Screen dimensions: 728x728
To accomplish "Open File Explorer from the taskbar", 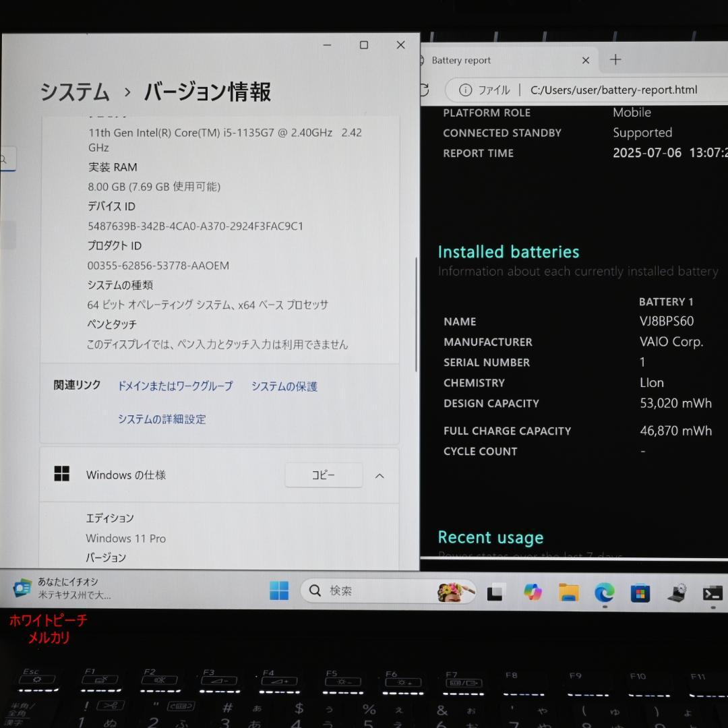I will point(568,591).
